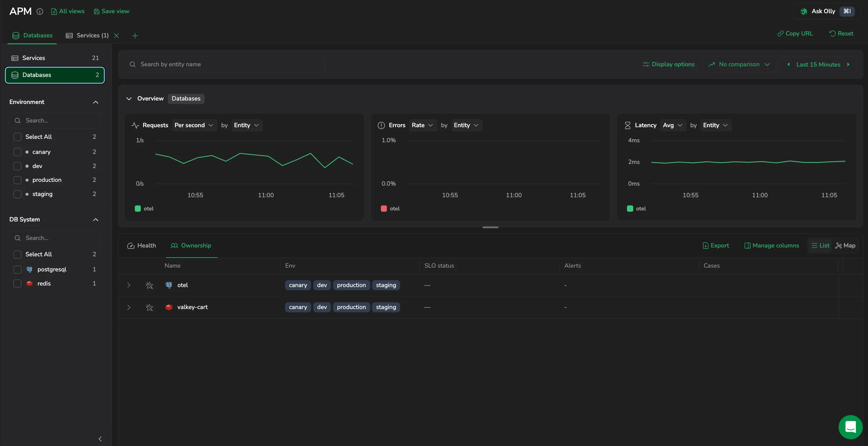Screen dimensions: 868x446
Task: Expand the valkey-cart row
Action: pos(129,307)
